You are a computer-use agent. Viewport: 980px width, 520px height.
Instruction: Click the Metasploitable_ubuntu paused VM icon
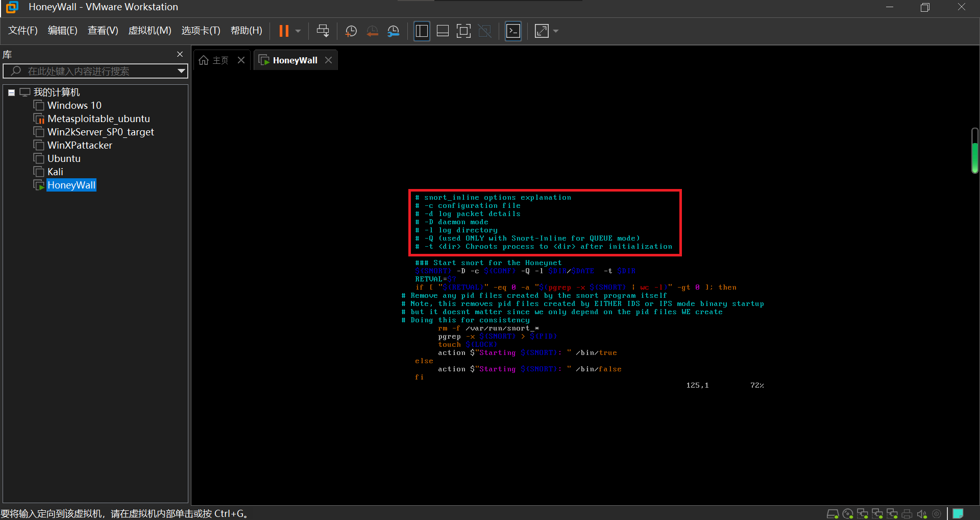coord(39,119)
